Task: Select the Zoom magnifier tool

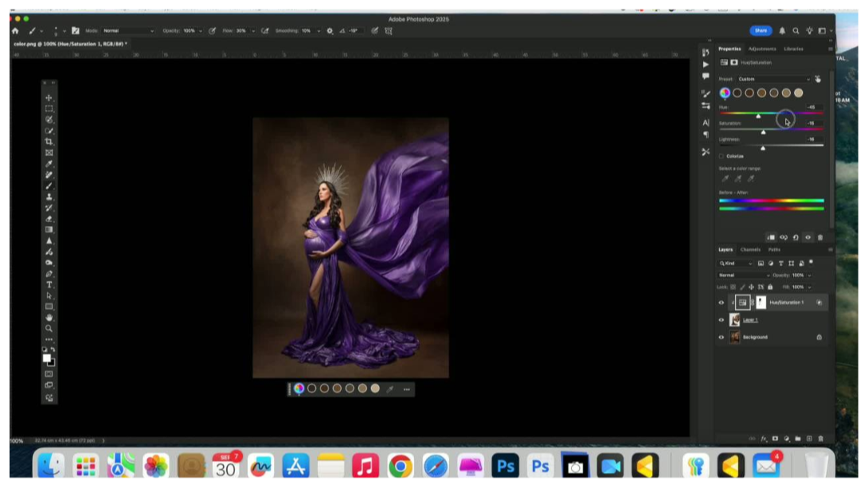Action: 49,328
